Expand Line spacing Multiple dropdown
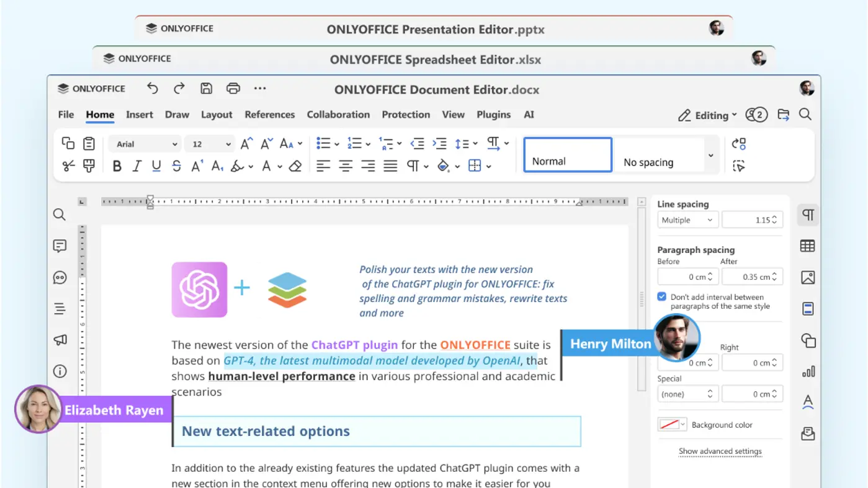This screenshot has width=868, height=488. click(687, 220)
